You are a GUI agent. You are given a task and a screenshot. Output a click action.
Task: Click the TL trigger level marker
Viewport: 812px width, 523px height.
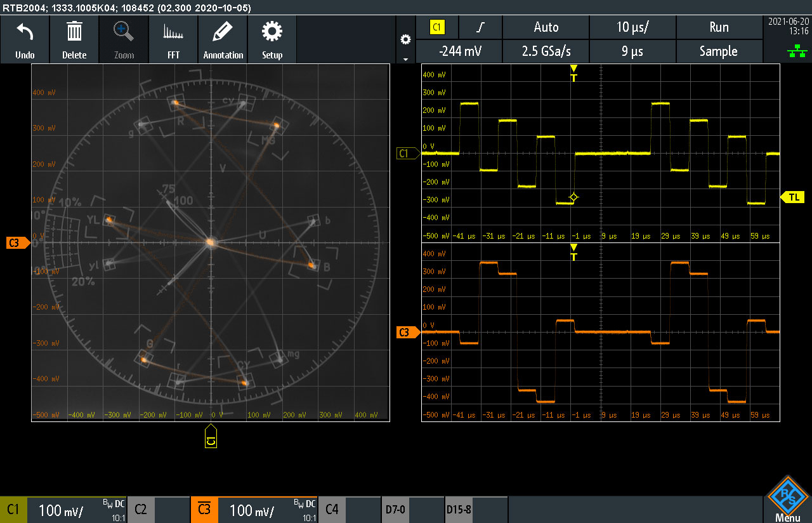click(792, 197)
